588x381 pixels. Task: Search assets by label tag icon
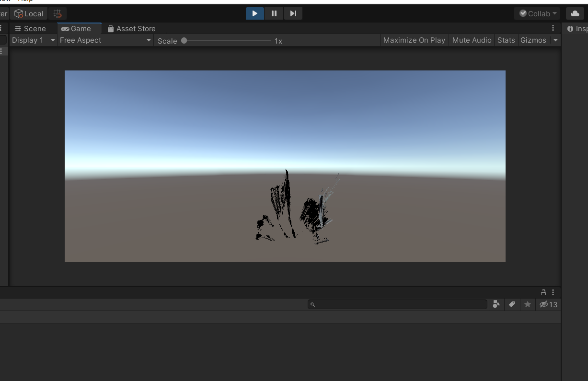tap(512, 304)
